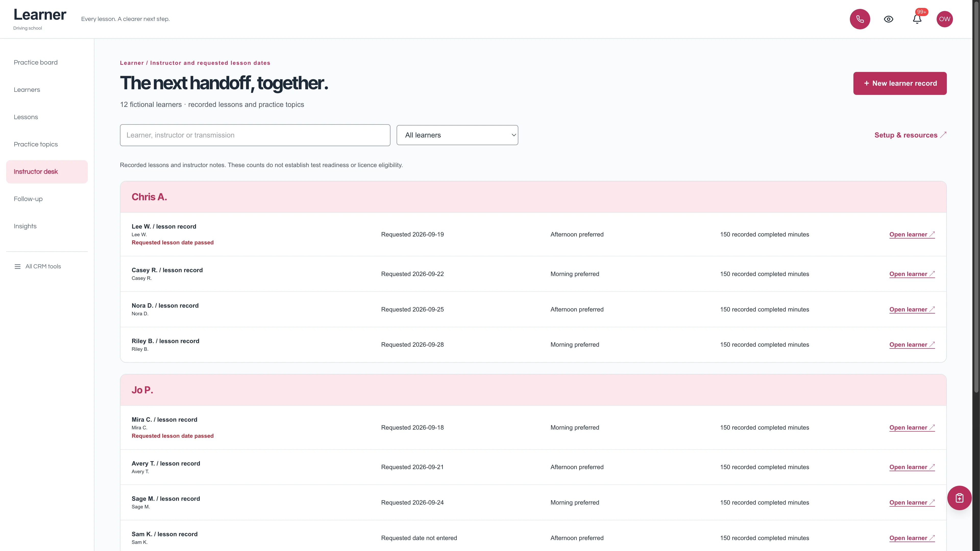The width and height of the screenshot is (980, 551).
Task: Focus the learner, instructor or transmission search field
Action: 255,135
